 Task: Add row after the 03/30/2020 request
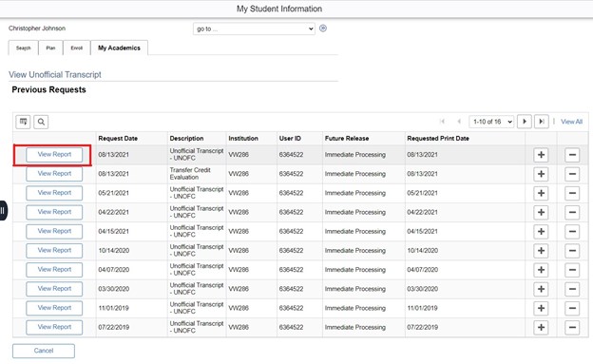(541, 289)
